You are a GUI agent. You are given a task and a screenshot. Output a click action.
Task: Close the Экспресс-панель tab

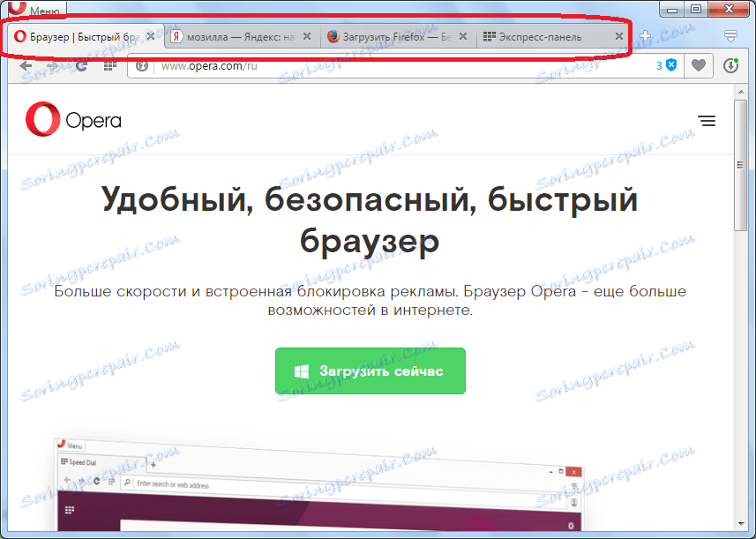619,37
